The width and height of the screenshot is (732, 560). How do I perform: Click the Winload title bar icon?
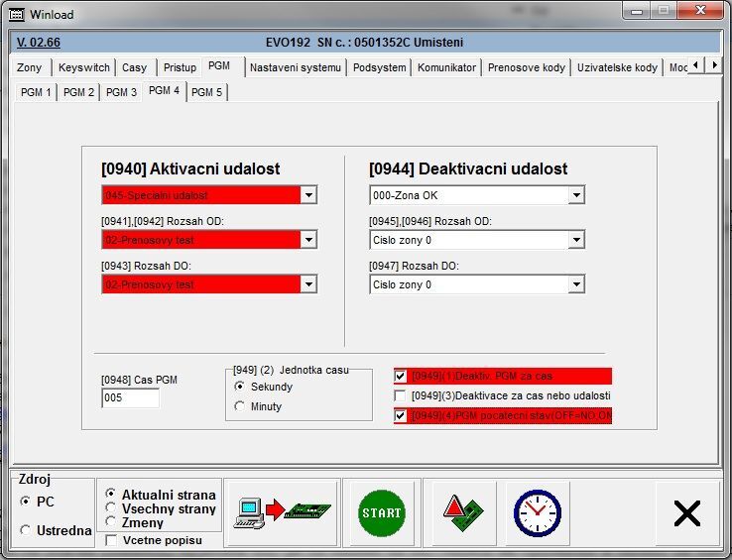[16, 14]
